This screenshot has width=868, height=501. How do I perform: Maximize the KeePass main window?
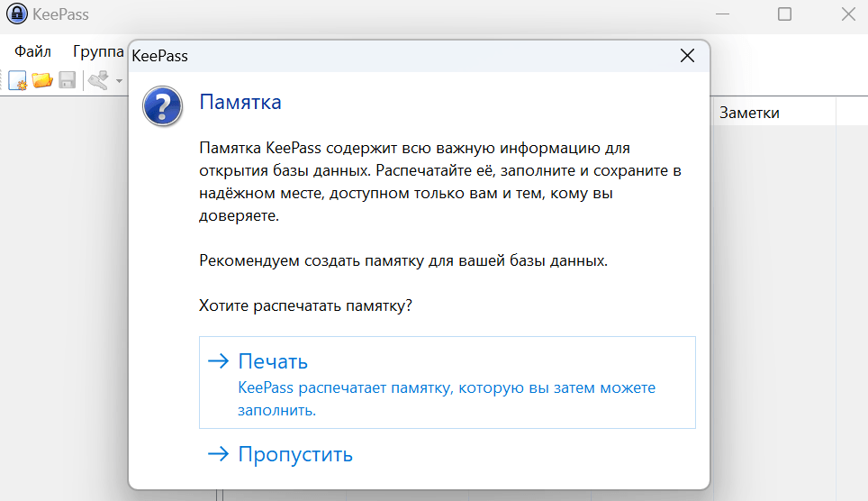coord(784,14)
